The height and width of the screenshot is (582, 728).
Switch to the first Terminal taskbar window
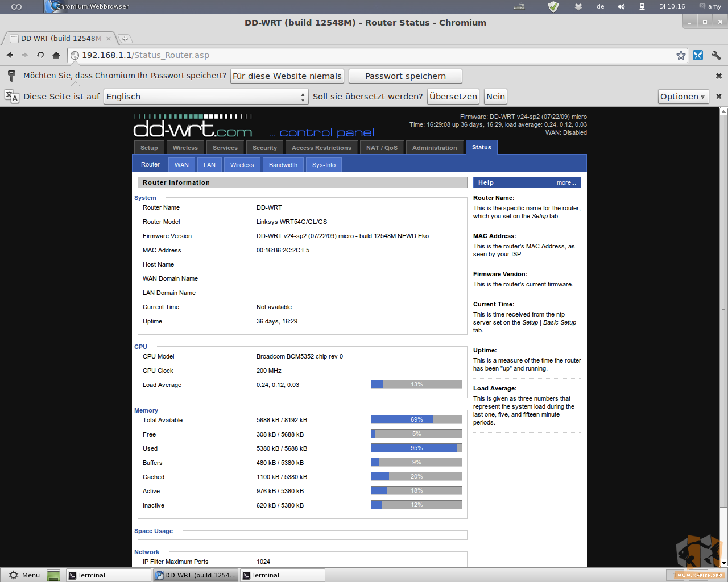[108, 575]
